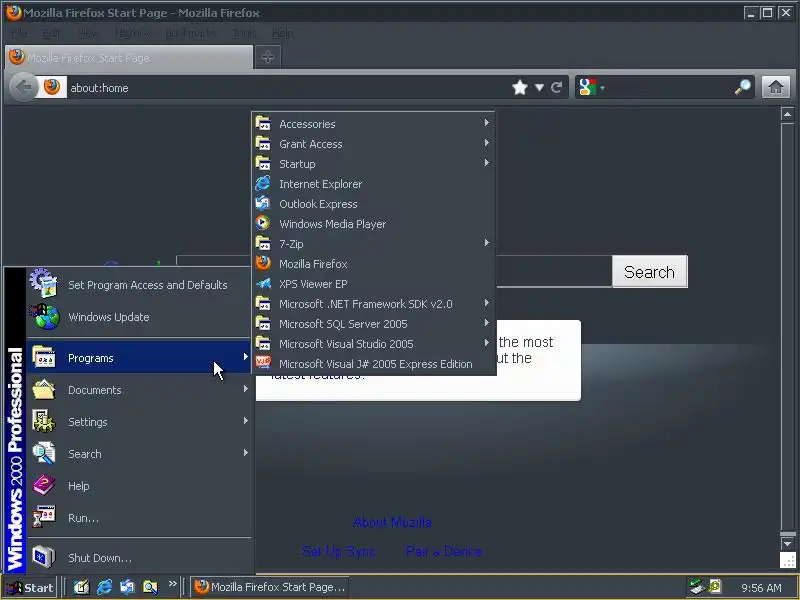Click the Programs folder icon in Start menu
The height and width of the screenshot is (600, 800).
coord(44,357)
